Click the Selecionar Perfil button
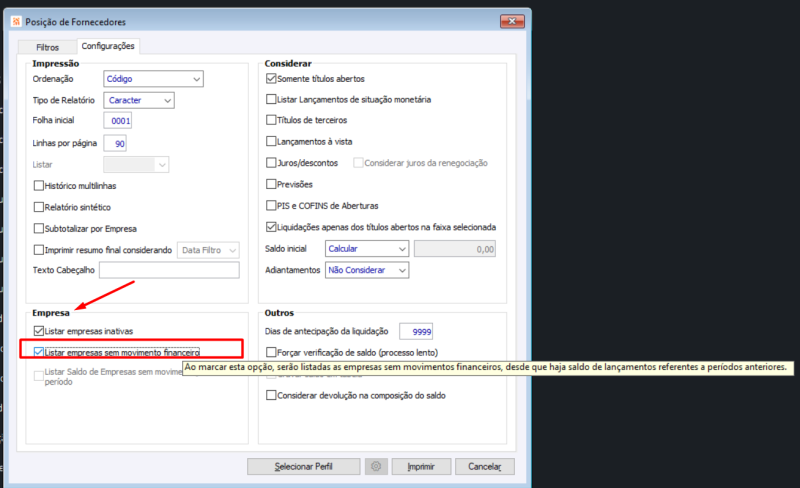800x488 pixels. [x=304, y=467]
